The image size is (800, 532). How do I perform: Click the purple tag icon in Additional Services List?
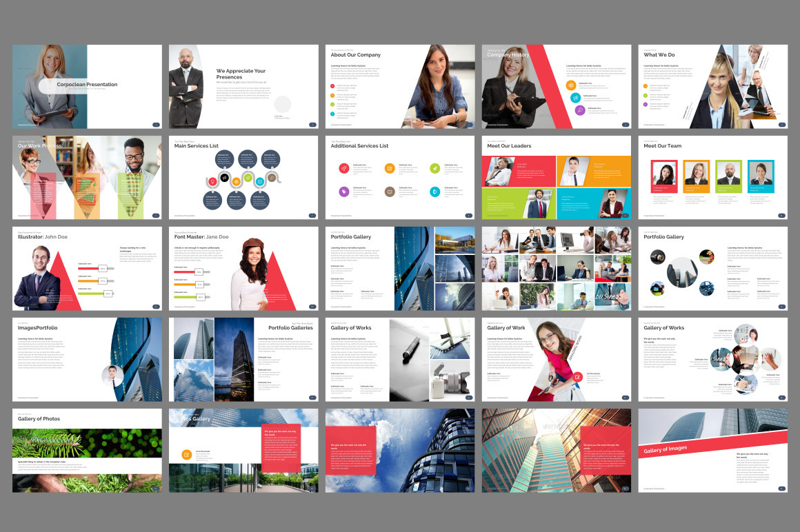[x=343, y=191]
